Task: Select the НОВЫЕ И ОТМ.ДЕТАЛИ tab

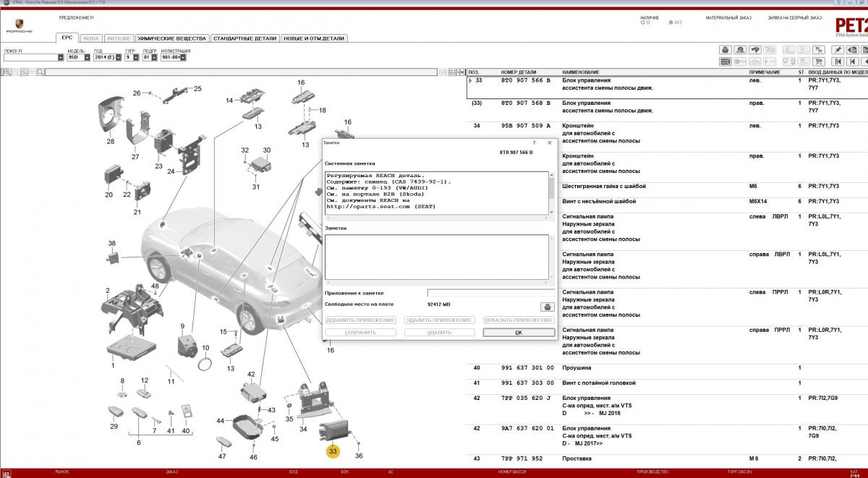Action: [x=315, y=38]
